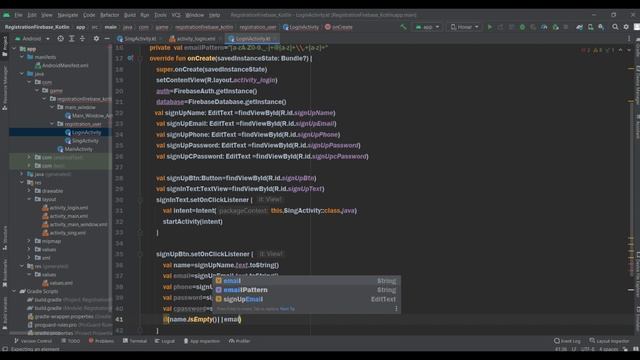
Task: Select emailPattern completion suggestion
Action: pos(306,290)
